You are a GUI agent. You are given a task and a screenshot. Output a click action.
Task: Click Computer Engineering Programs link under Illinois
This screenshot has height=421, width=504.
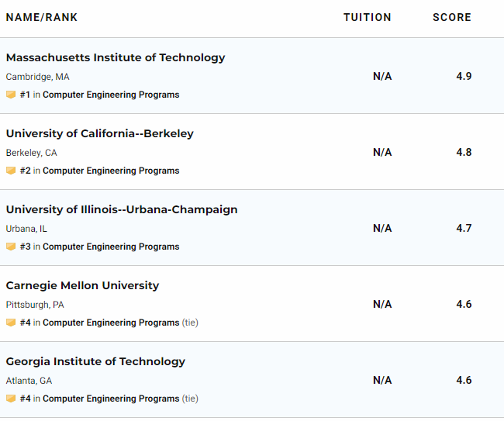(x=111, y=247)
